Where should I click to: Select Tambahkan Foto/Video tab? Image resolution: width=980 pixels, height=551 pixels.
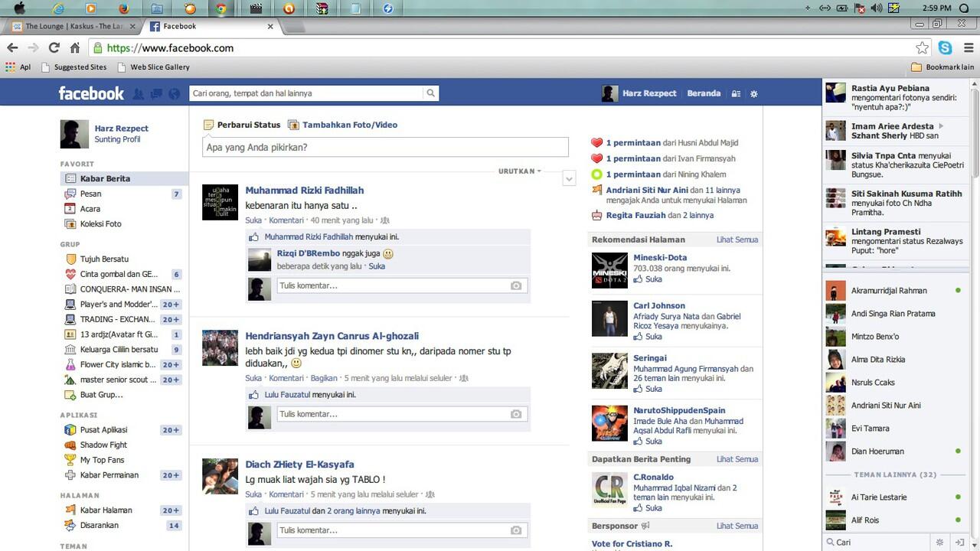pyautogui.click(x=342, y=125)
